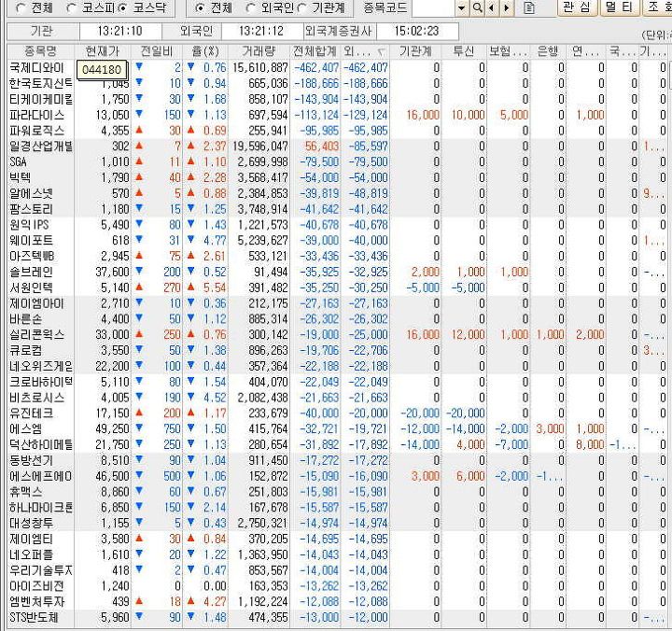Sort by 전체합계 column header

[315, 51]
